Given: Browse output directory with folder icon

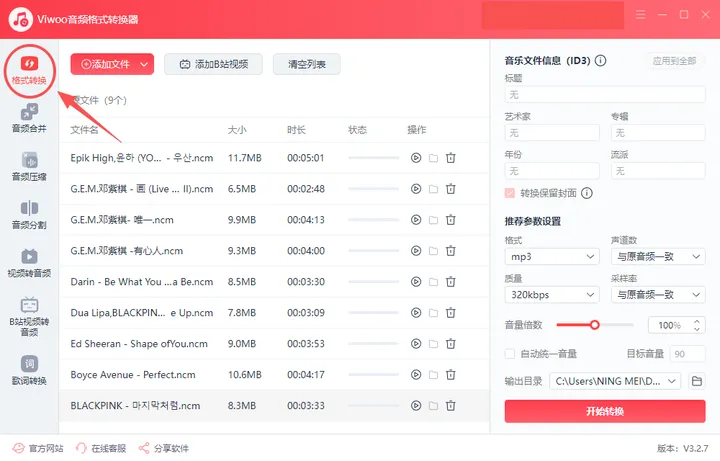Looking at the screenshot, I should tap(697, 381).
